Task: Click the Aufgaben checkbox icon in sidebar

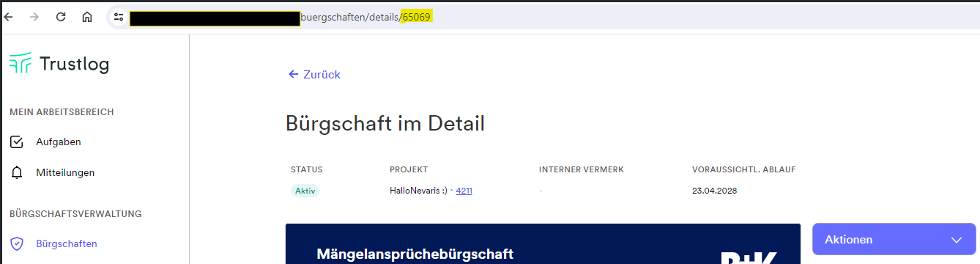Action: 17,142
